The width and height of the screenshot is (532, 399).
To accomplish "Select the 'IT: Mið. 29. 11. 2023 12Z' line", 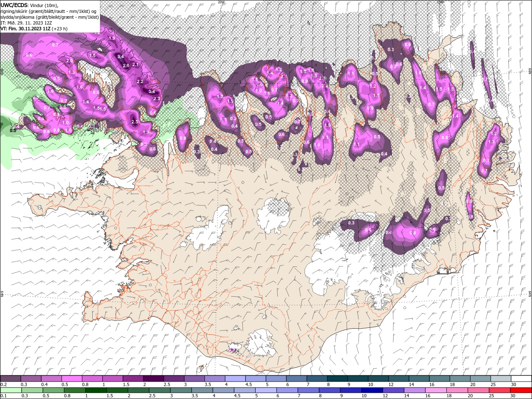I will click(x=26, y=23).
